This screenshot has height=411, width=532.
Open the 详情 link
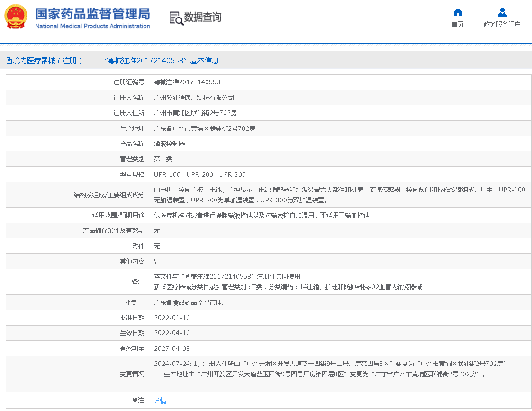click(x=160, y=401)
